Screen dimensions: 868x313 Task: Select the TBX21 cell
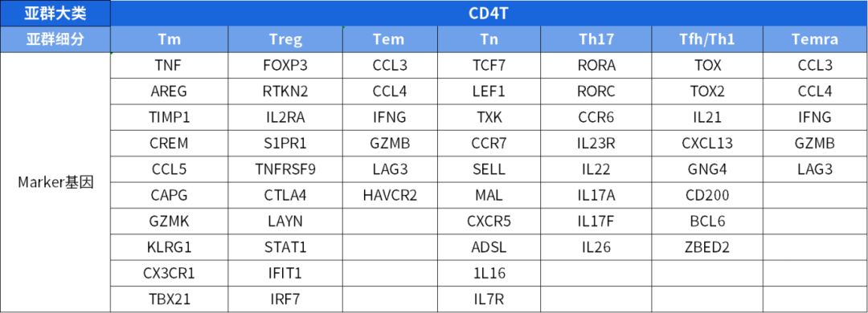click(x=170, y=299)
